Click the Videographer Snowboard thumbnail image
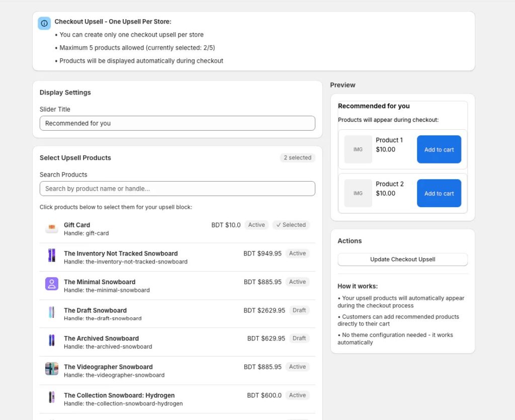This screenshot has width=515, height=420. point(52,369)
